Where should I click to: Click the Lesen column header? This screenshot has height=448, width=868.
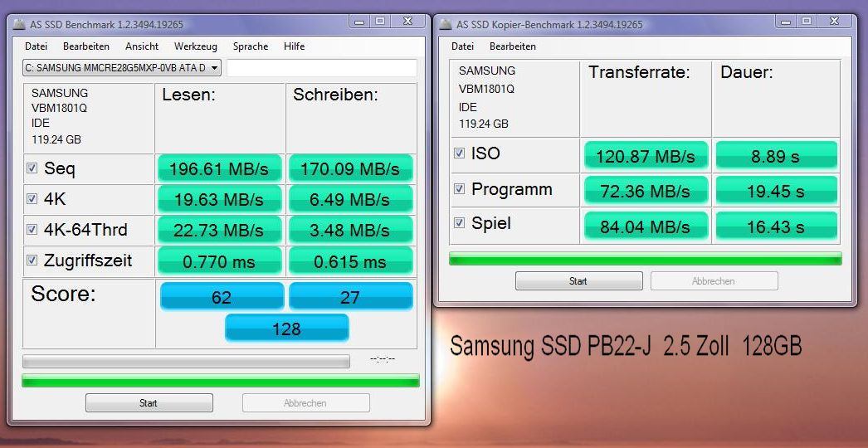188,95
